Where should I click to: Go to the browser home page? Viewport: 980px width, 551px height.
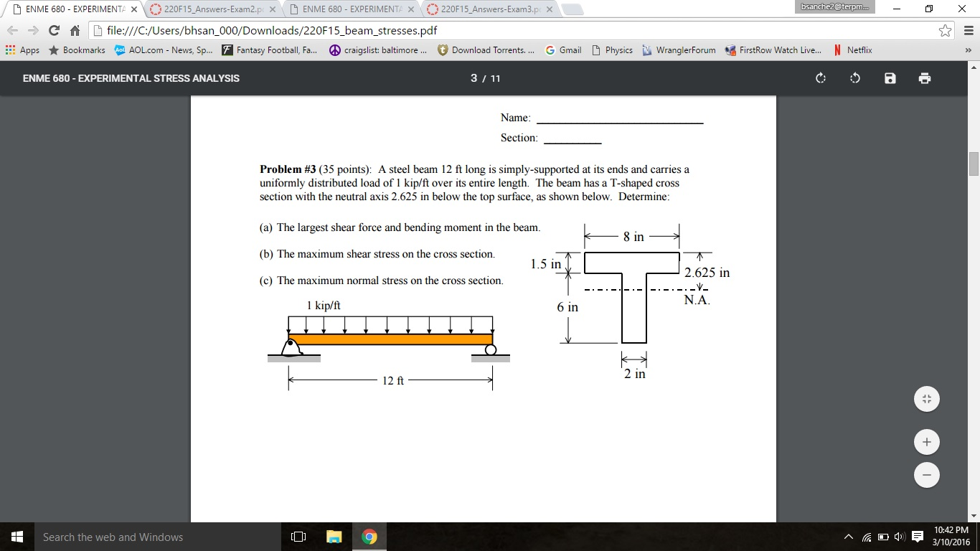click(75, 30)
